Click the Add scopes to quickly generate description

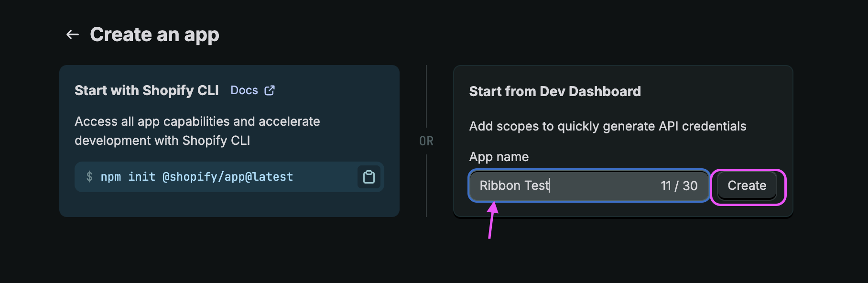coord(607,126)
